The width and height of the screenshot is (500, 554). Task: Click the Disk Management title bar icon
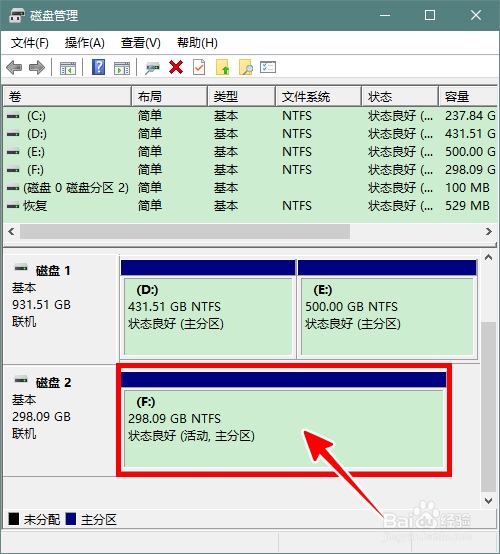(17, 16)
